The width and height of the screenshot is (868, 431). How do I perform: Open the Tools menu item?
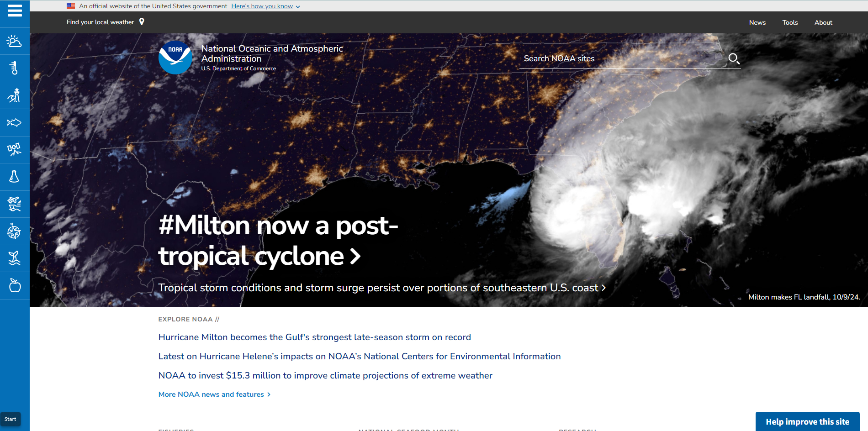[x=790, y=22]
